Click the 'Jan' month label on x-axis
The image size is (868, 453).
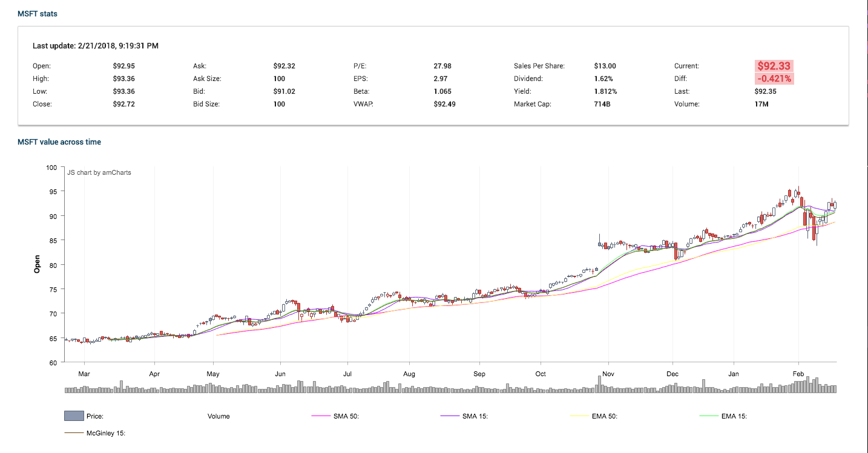click(734, 374)
